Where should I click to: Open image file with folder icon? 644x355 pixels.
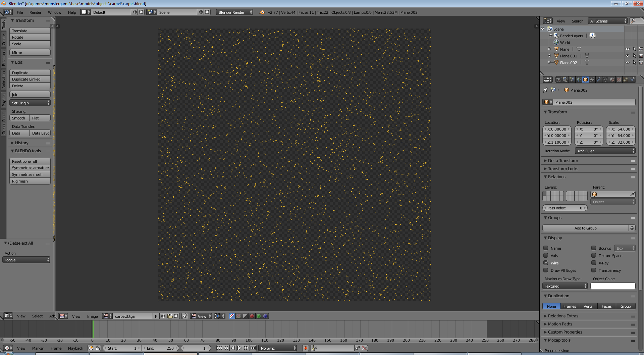[170, 316]
